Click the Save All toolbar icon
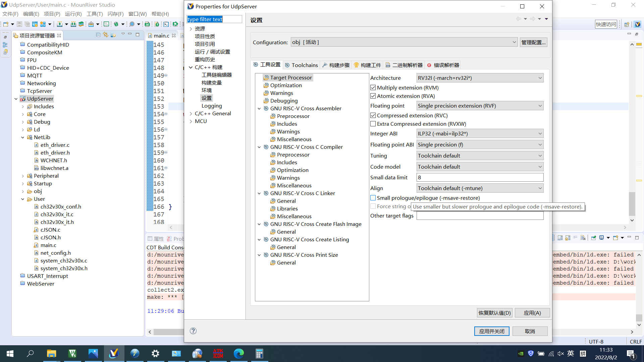 click(27, 24)
